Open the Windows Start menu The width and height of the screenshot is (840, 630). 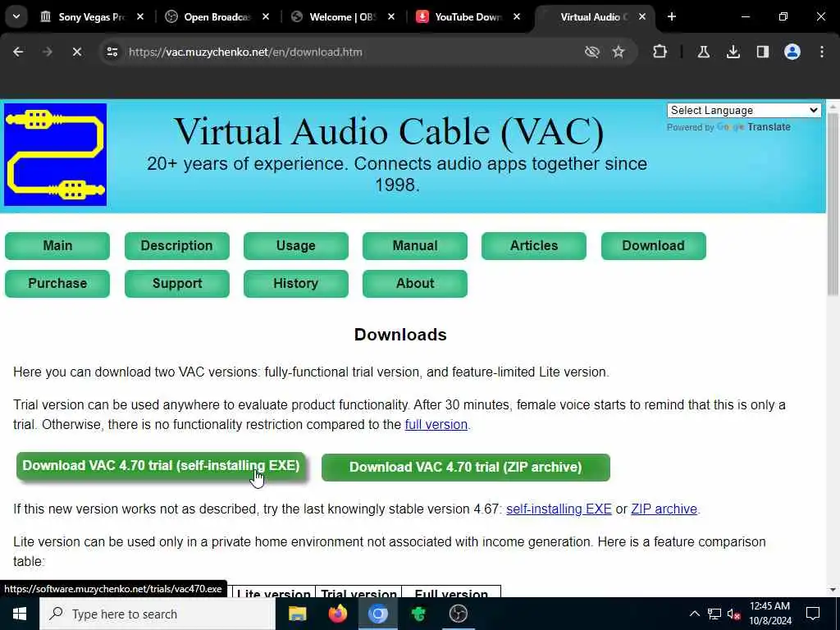20,614
